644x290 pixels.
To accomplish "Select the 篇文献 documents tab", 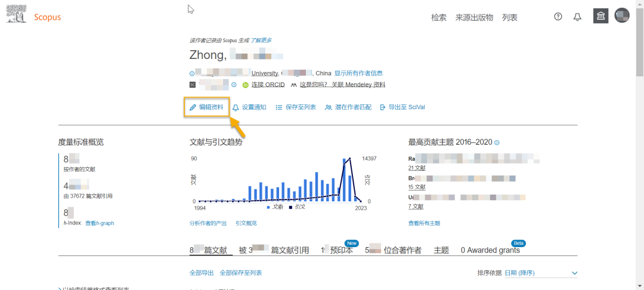I will coord(210,250).
